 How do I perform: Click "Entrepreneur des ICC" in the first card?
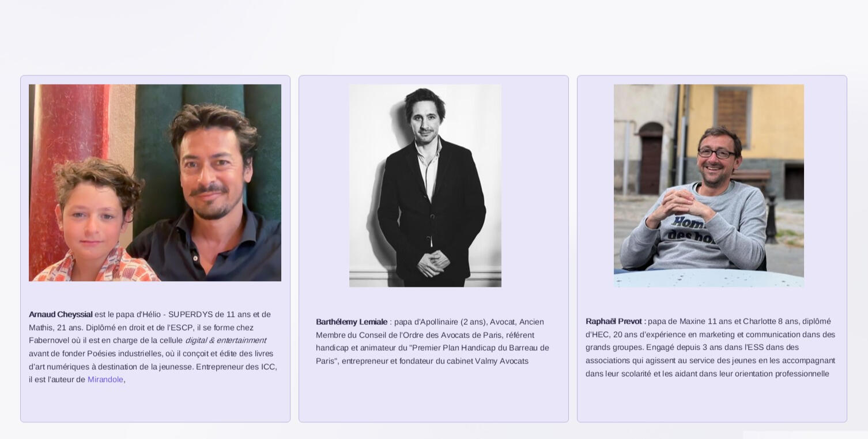[236, 367]
